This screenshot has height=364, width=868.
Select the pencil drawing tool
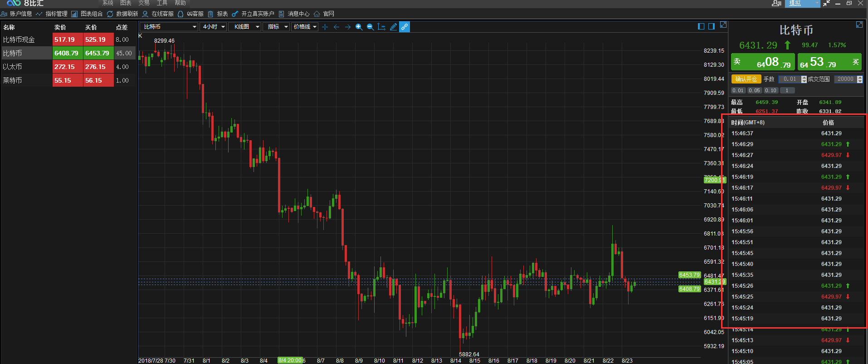pyautogui.click(x=393, y=27)
